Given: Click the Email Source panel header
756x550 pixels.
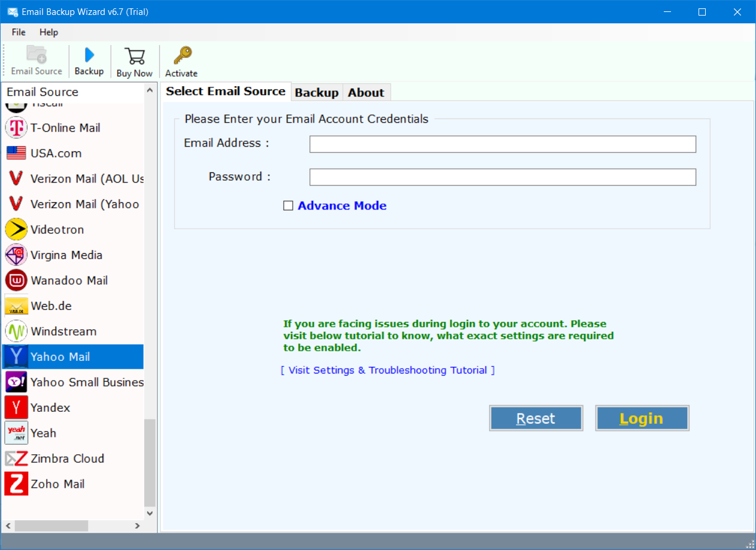Looking at the screenshot, I should pyautogui.click(x=73, y=92).
